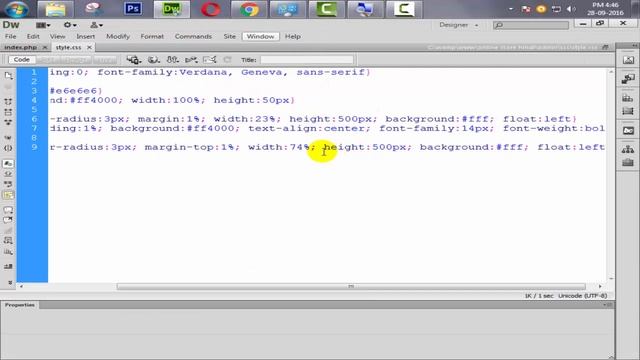Viewport: 640px width, 360px height.
Task: Click the volume speaker tray icon
Action: [571, 9]
